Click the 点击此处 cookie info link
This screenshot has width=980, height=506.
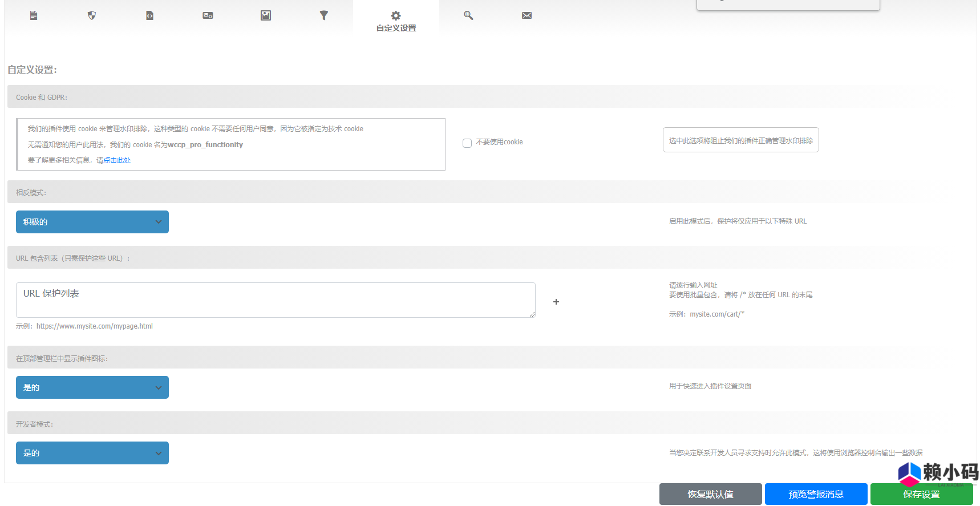[x=117, y=160]
